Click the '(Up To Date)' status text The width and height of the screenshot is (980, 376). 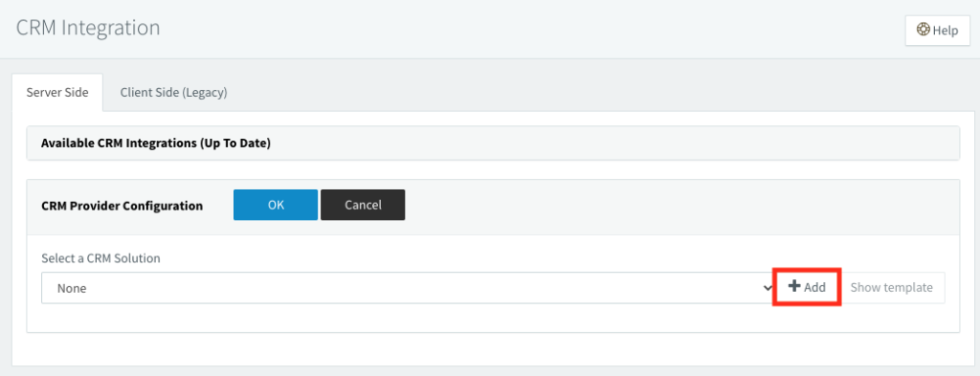click(235, 143)
